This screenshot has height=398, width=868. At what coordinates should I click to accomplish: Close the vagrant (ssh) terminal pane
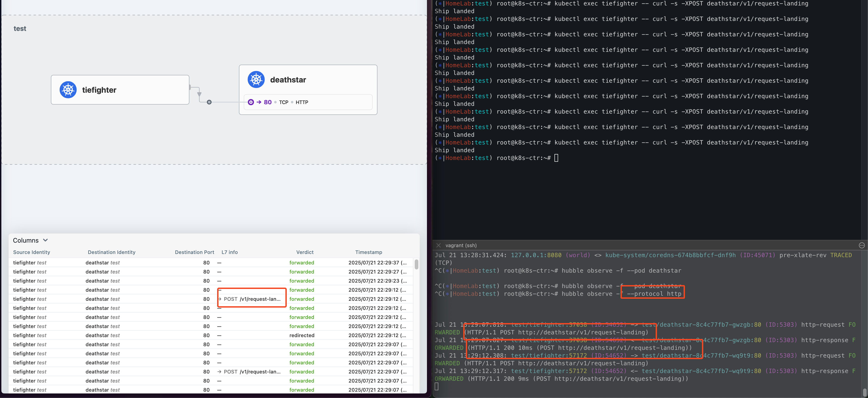coord(438,245)
